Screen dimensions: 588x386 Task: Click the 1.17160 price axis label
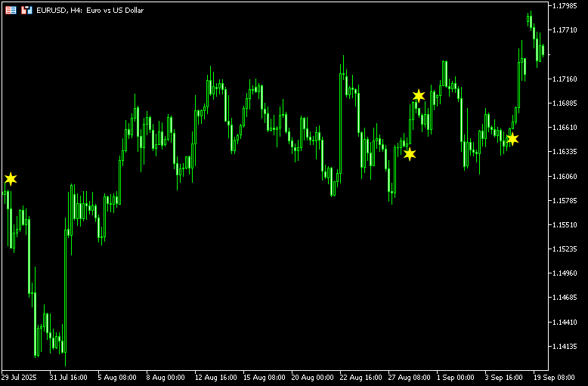tap(565, 79)
